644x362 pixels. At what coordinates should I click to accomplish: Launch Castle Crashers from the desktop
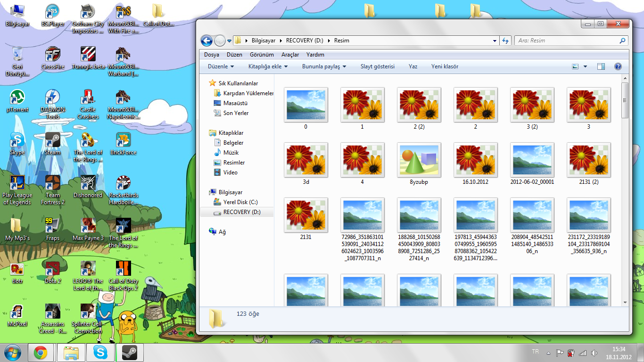point(88,105)
